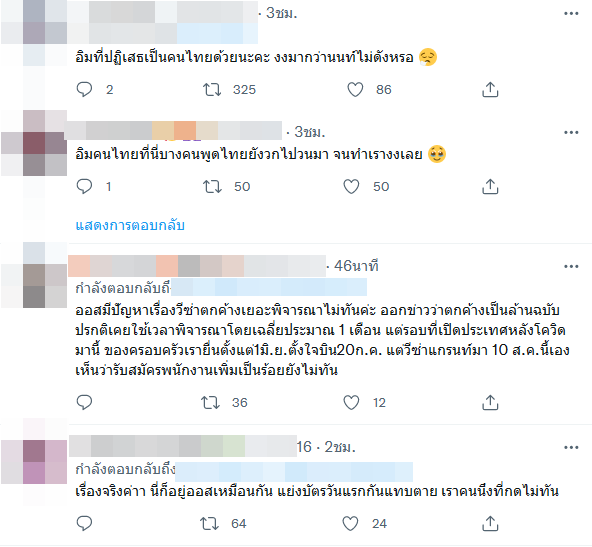Open more options for the 46นาที tweet
The width and height of the screenshot is (592, 547).
tap(571, 267)
